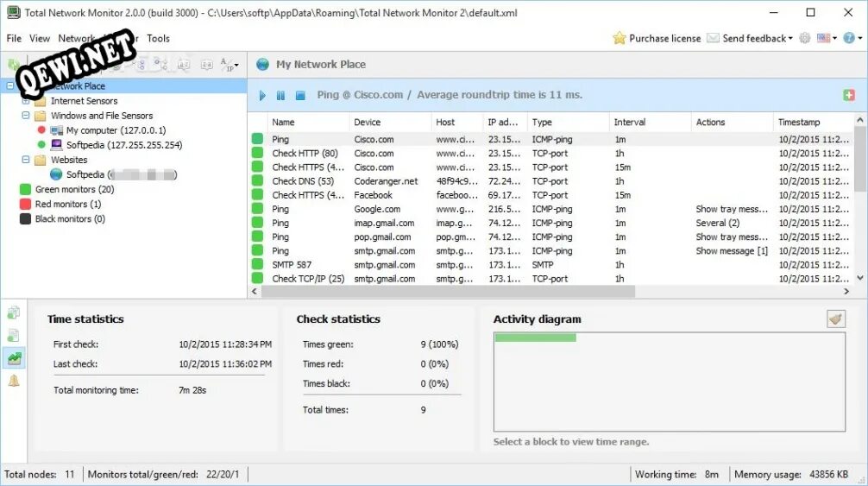Collapse the Windows and File Sensors group
The height and width of the screenshot is (486, 868).
click(x=26, y=115)
